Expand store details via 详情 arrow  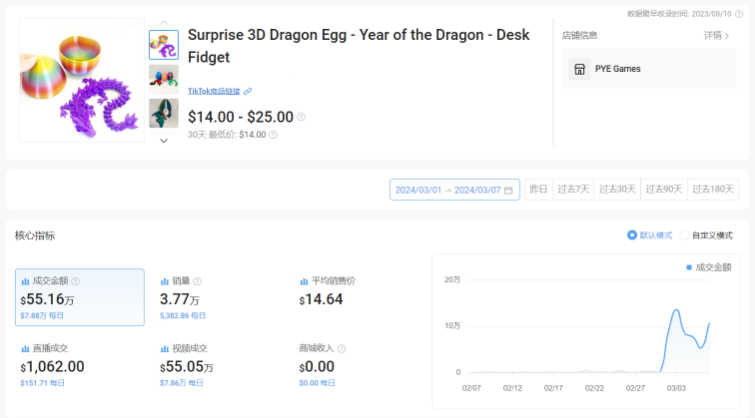(x=723, y=35)
